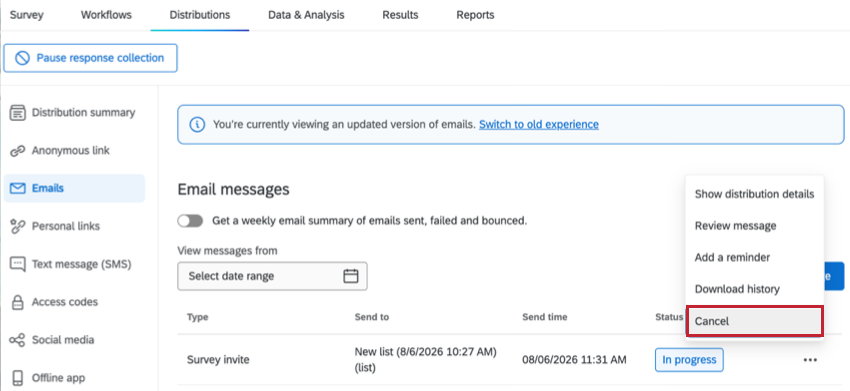Click Switch to old experience link
Viewport: 850px width, 391px height.
coord(539,125)
